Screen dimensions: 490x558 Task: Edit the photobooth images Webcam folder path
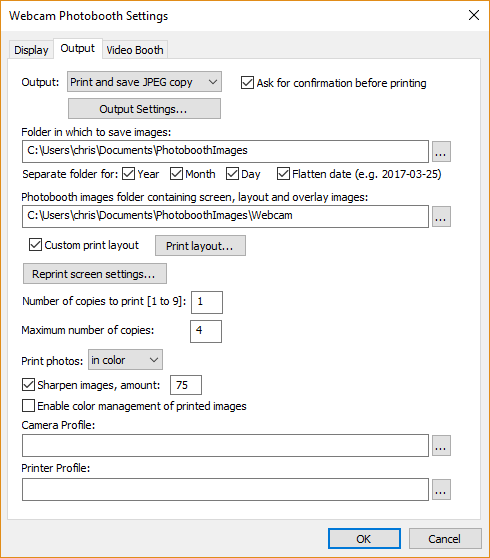point(225,216)
